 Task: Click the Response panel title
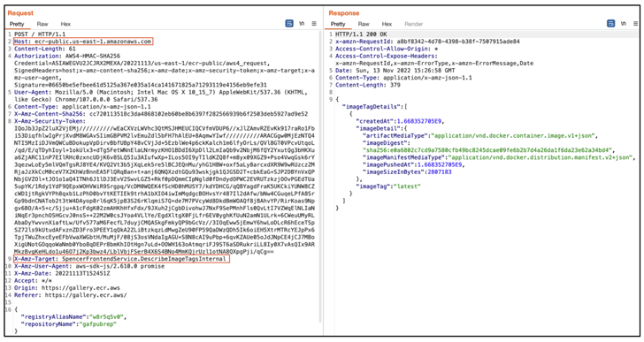click(344, 13)
